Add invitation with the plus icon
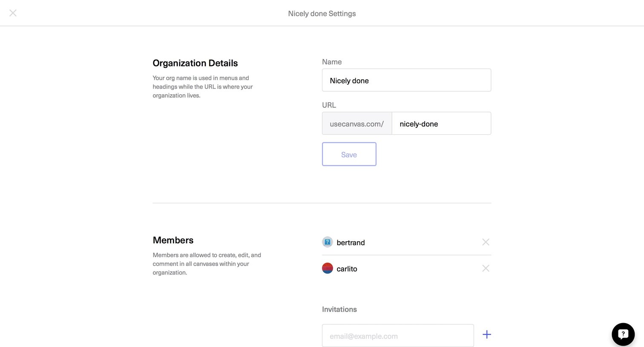This screenshot has width=644, height=347. [487, 335]
